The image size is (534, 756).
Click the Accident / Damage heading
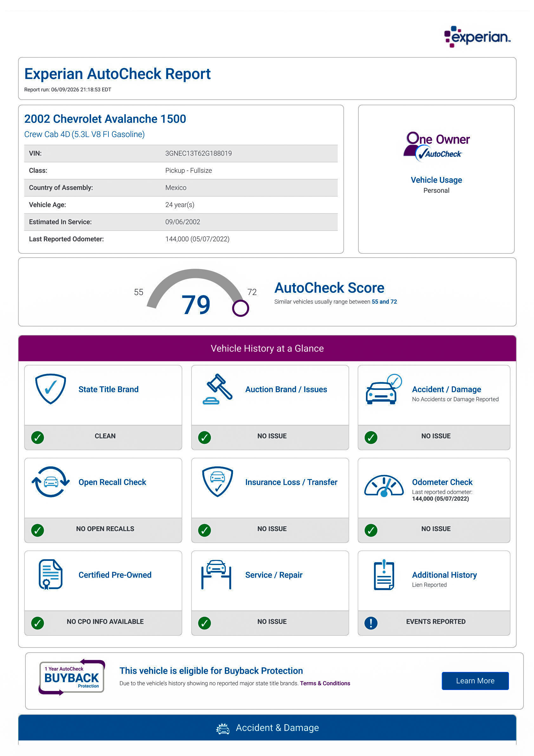pos(446,390)
